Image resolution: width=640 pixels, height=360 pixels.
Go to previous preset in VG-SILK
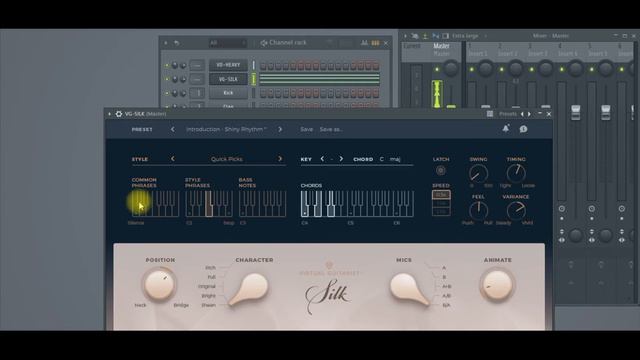click(x=173, y=129)
